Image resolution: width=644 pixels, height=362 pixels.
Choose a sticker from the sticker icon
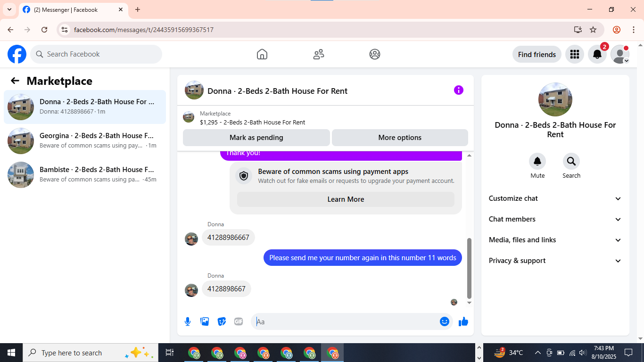(x=222, y=321)
